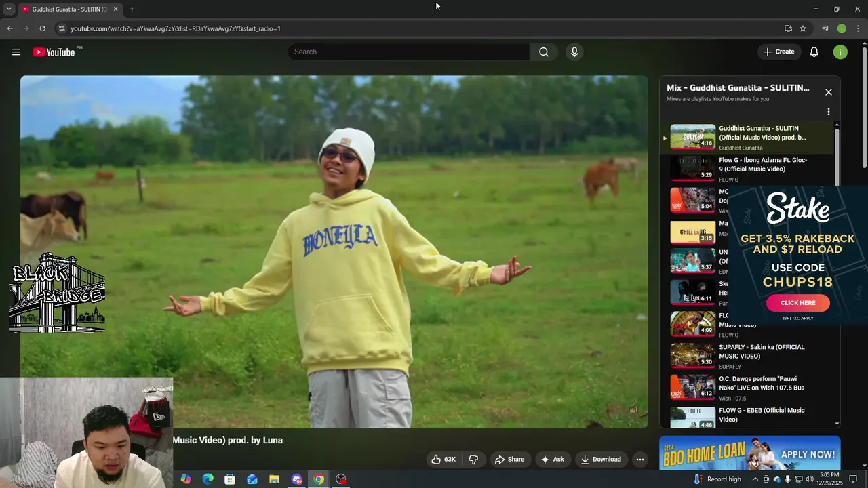Open tab search dropdown arrow
This screenshot has width=868, height=488.
coord(9,9)
